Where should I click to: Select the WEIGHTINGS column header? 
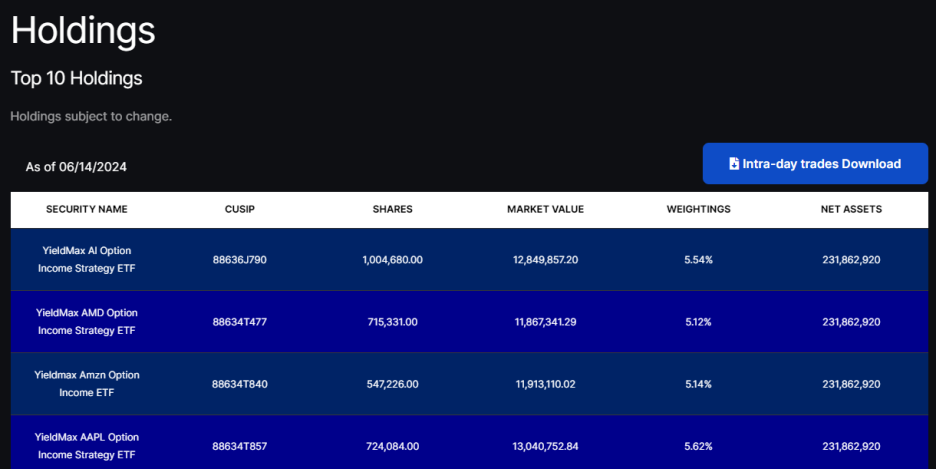pyautogui.click(x=698, y=209)
